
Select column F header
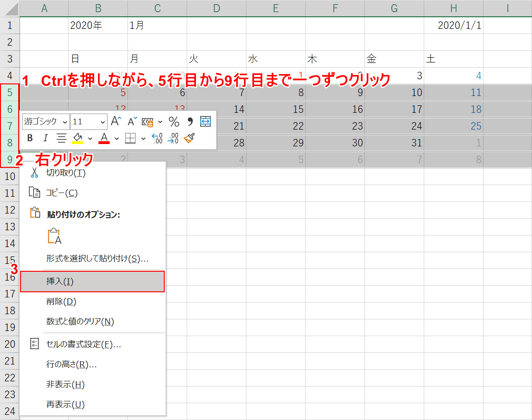click(335, 8)
